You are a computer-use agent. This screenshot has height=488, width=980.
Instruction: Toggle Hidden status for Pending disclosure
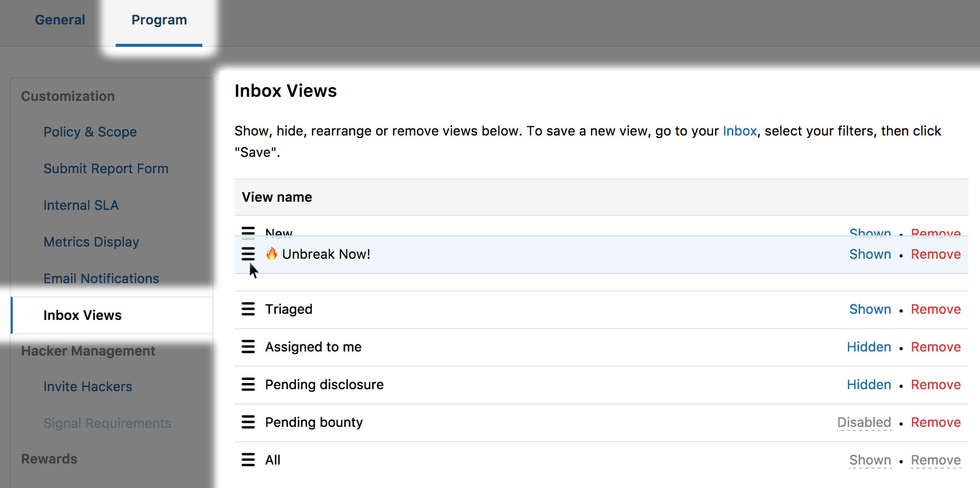(x=868, y=385)
